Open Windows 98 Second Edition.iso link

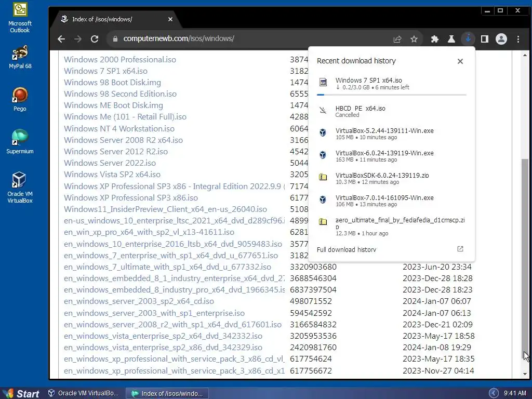tap(120, 94)
